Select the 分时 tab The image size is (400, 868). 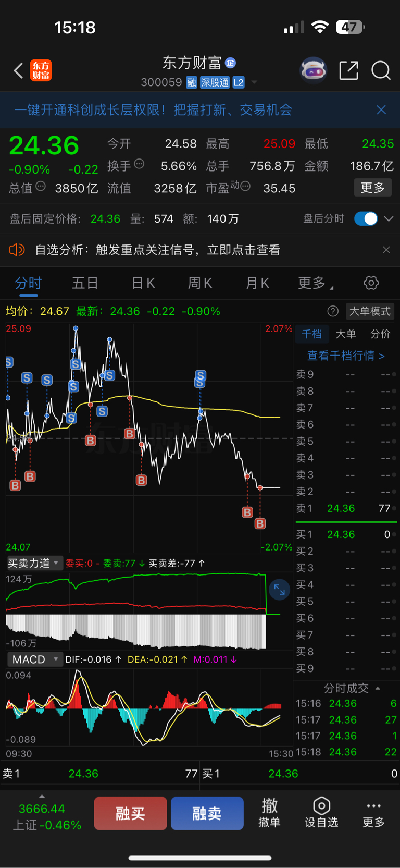click(x=28, y=283)
